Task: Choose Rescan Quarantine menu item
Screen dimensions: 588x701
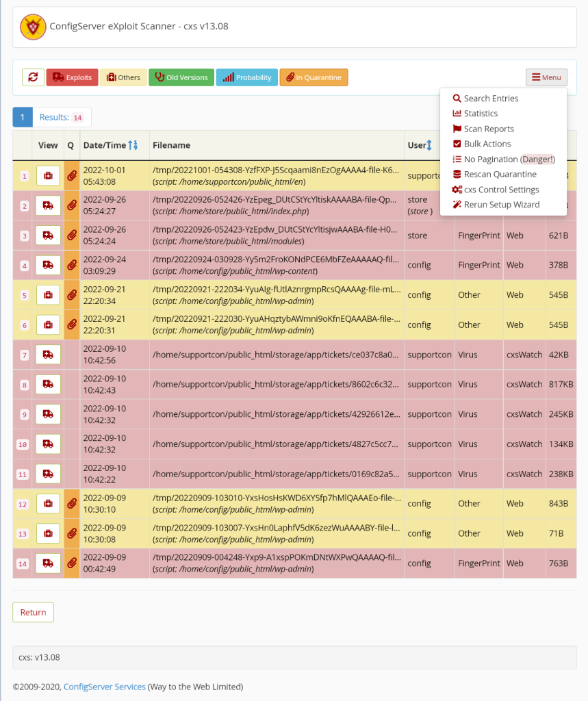Action: pyautogui.click(x=500, y=175)
